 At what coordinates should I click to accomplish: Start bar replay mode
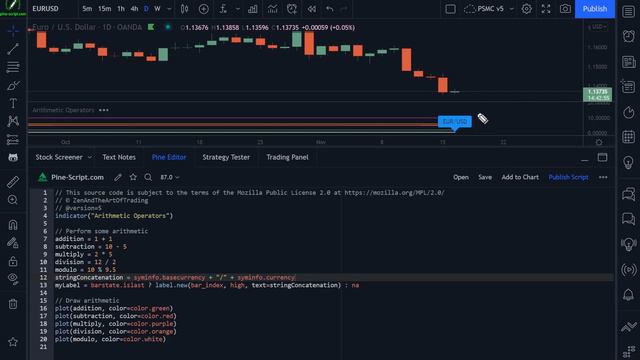click(311, 9)
